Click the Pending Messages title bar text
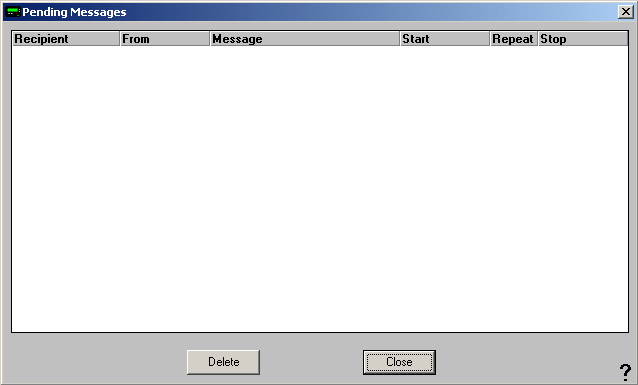Screen dimensions: 638x385 pyautogui.click(x=74, y=12)
